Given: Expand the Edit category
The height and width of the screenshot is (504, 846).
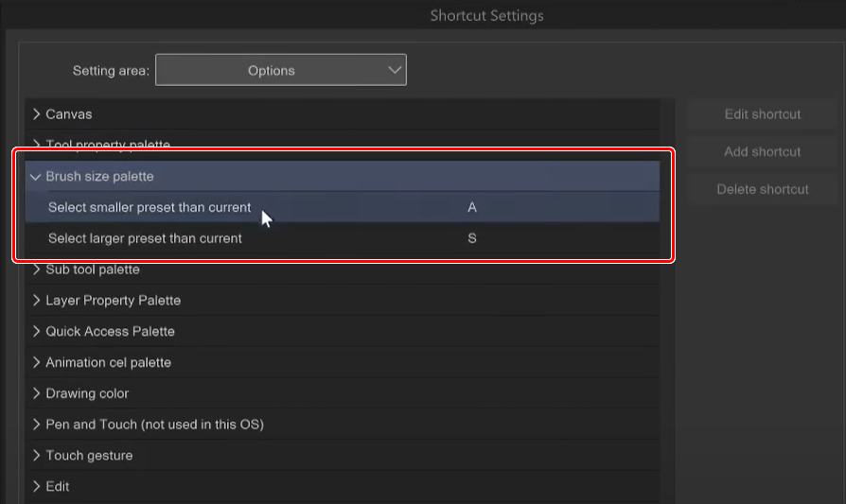Looking at the screenshot, I should pyautogui.click(x=36, y=487).
